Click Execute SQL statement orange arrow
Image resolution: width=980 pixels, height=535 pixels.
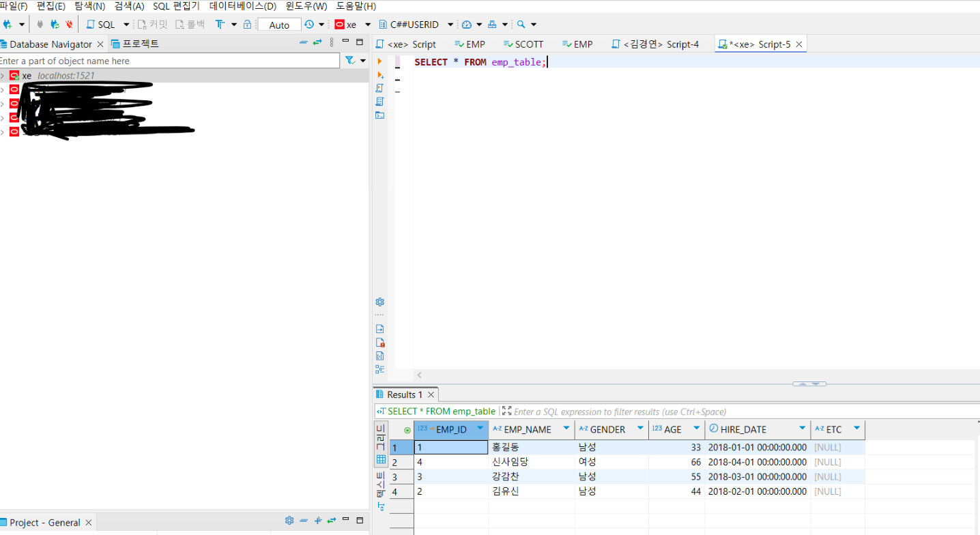pos(380,61)
